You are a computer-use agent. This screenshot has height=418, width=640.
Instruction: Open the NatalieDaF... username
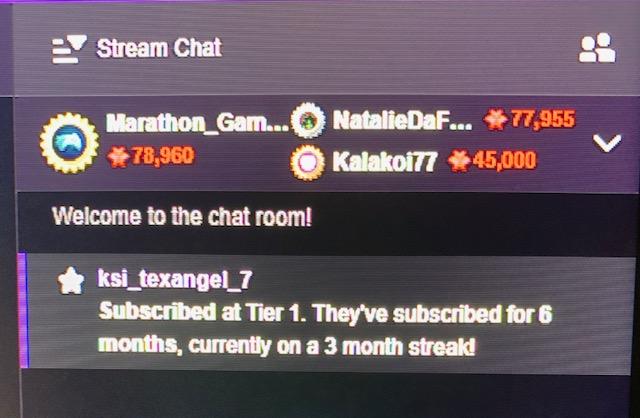point(402,120)
